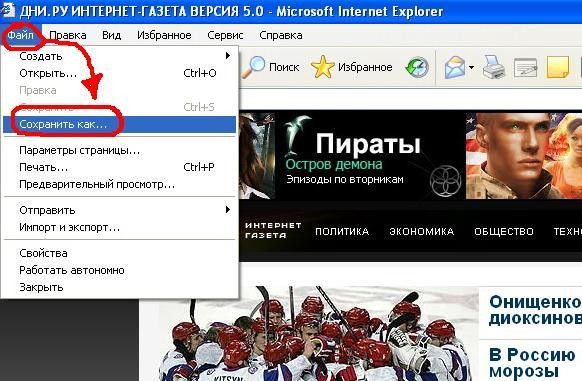Viewport: 582px width, 381px height.
Task: Select Сохранить как… from File menu
Action: pos(120,124)
